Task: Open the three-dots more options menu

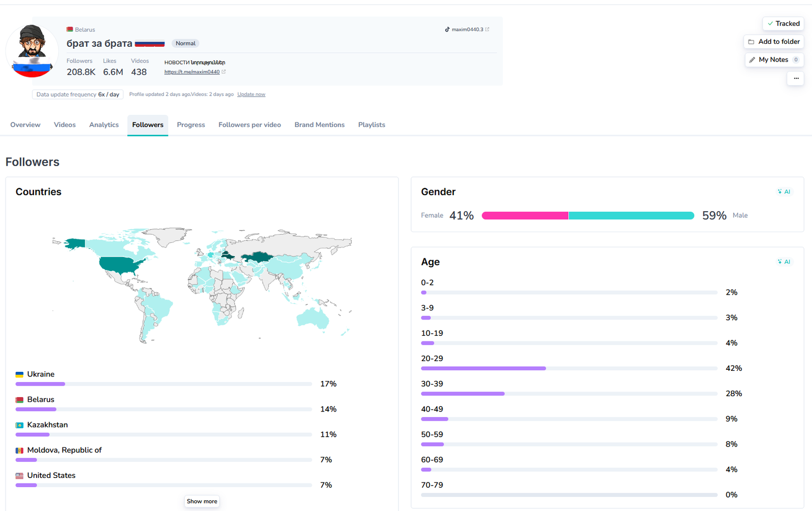Action: [x=796, y=78]
